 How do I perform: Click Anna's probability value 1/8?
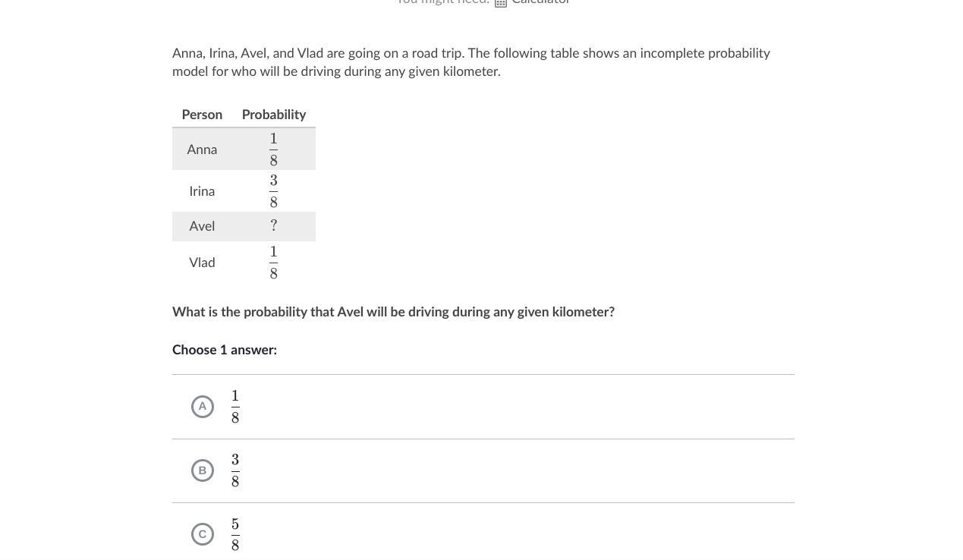tap(274, 149)
